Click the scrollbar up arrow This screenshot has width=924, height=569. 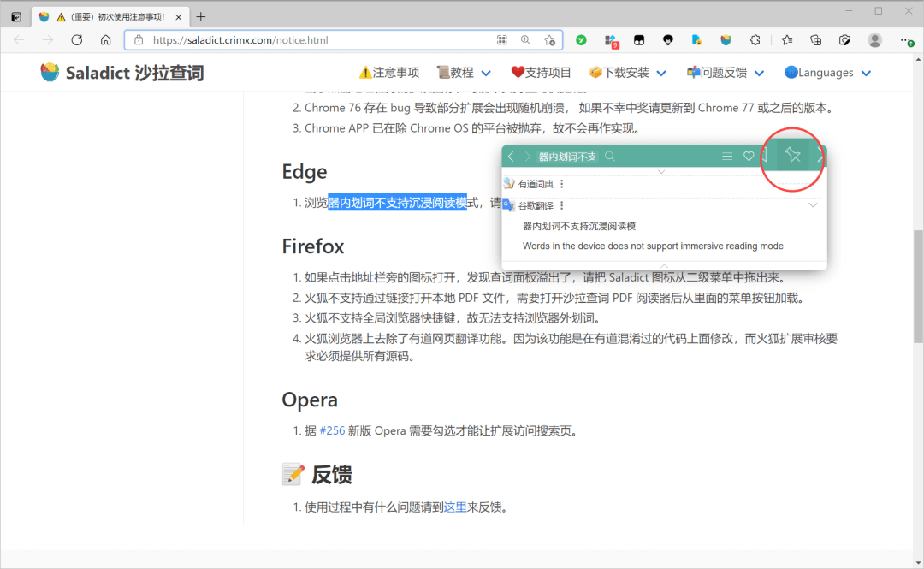(918, 60)
